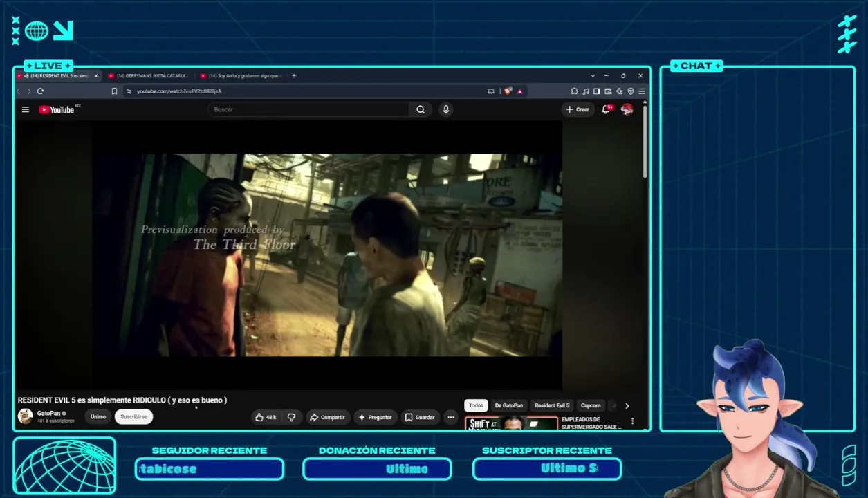
Task: Click the video title RESIDENT EVIL 5 text
Action: 122,400
